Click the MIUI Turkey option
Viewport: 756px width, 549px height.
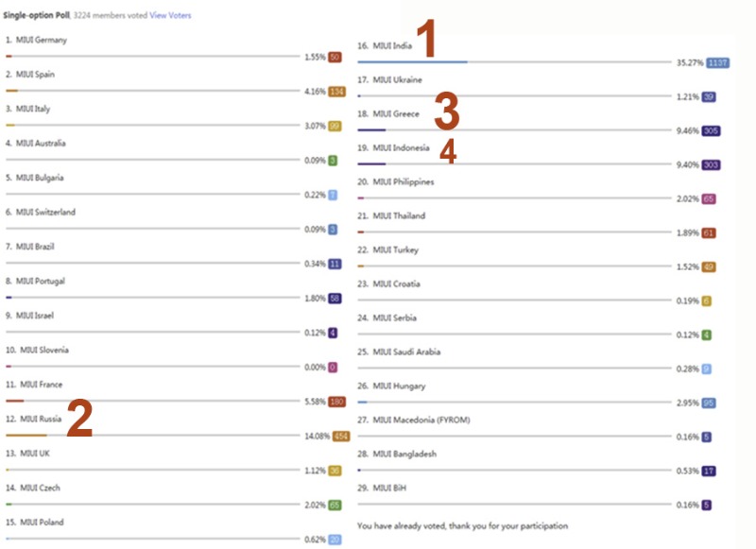(x=396, y=250)
